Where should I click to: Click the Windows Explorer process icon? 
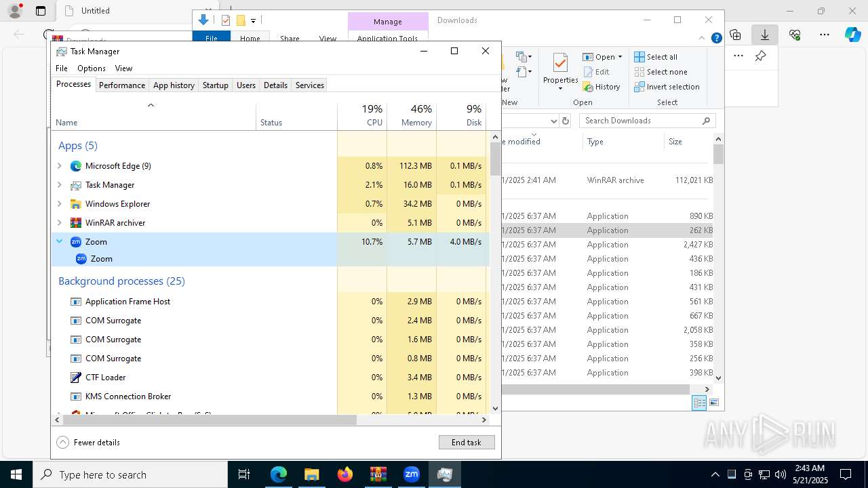tap(76, 204)
